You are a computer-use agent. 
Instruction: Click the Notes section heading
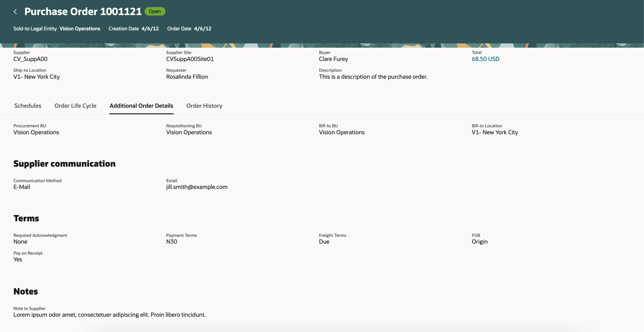point(26,291)
